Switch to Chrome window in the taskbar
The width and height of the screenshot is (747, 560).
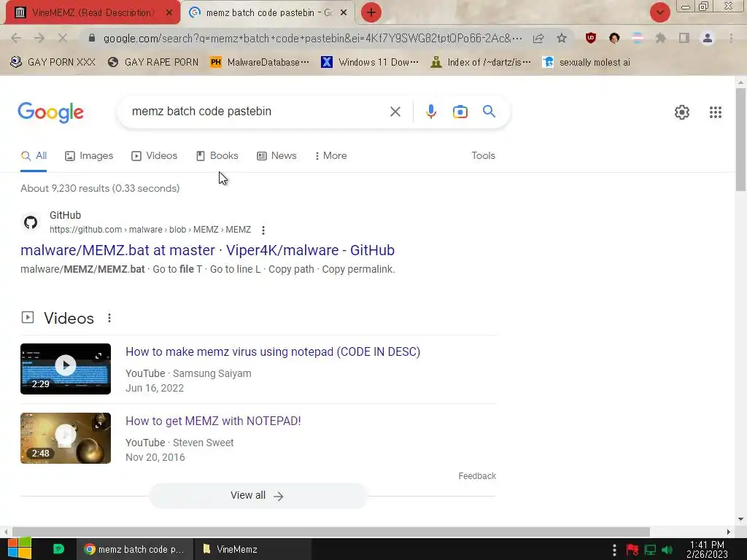tap(135, 550)
